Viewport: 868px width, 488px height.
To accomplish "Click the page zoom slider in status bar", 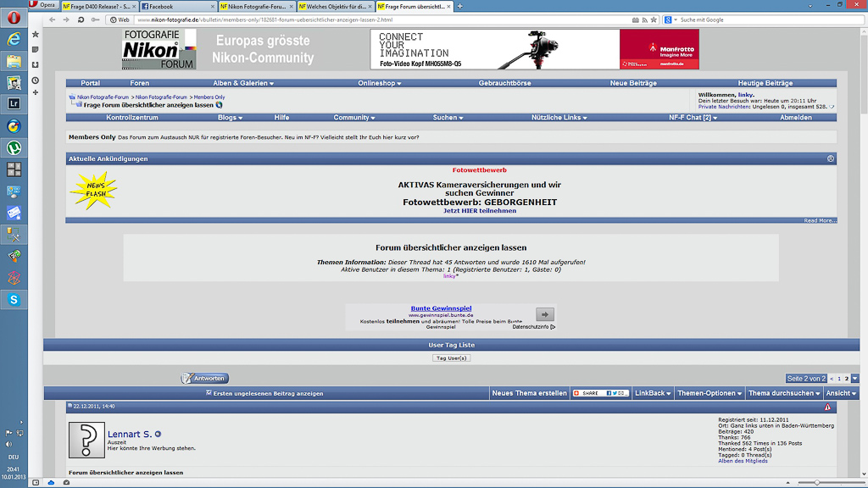I will tap(816, 482).
